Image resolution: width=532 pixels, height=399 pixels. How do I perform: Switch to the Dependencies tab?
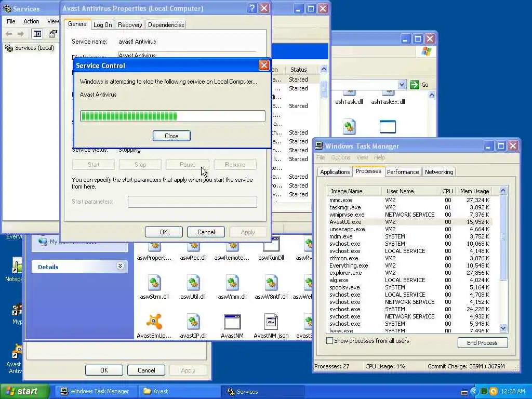pos(166,25)
